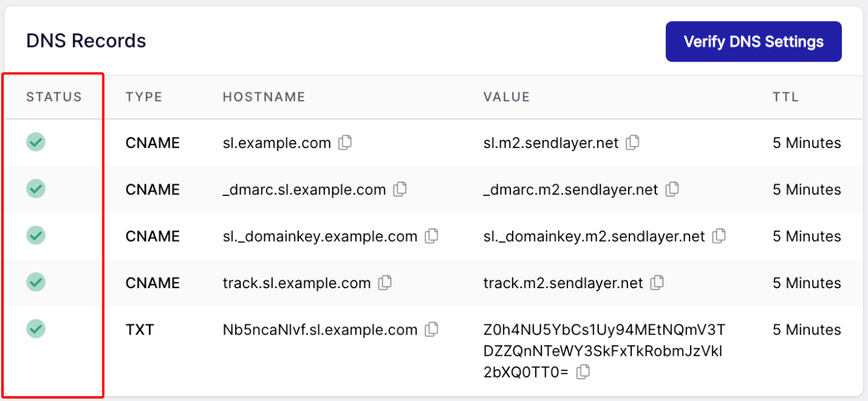Copy the track.sl.example.com hostname
The image size is (868, 401).
tap(386, 283)
